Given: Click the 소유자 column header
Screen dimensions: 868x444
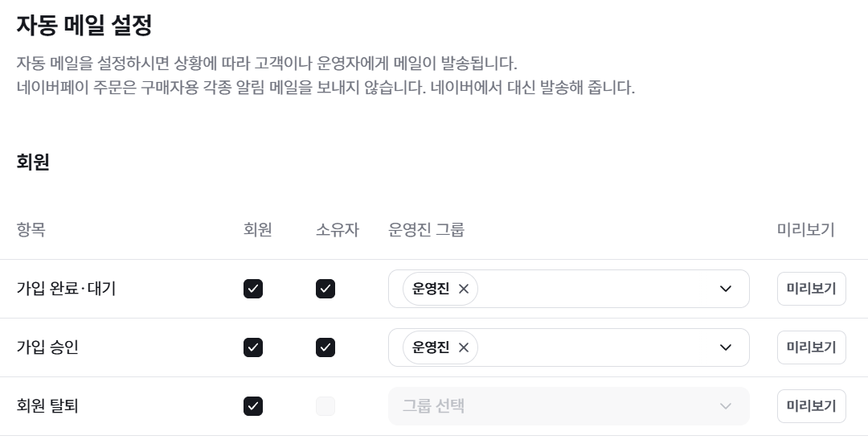Looking at the screenshot, I should 338,230.
